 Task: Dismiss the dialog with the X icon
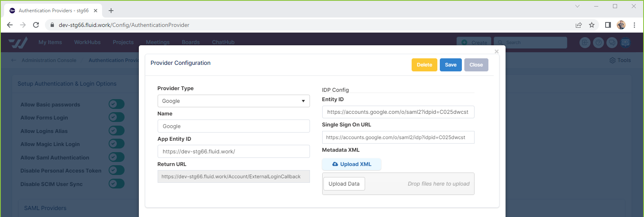pyautogui.click(x=497, y=51)
